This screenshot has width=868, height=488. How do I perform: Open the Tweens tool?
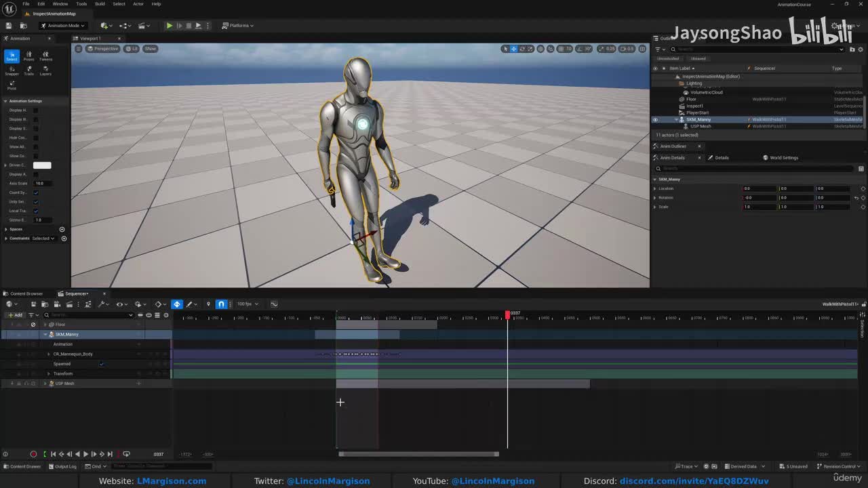pos(45,56)
